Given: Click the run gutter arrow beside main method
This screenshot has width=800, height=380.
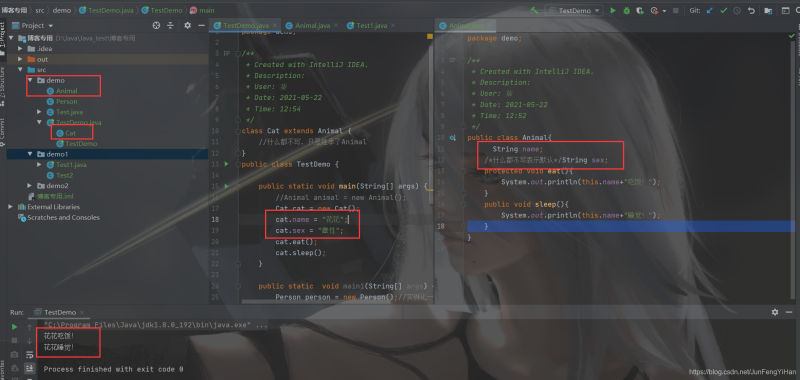Looking at the screenshot, I should point(227,186).
